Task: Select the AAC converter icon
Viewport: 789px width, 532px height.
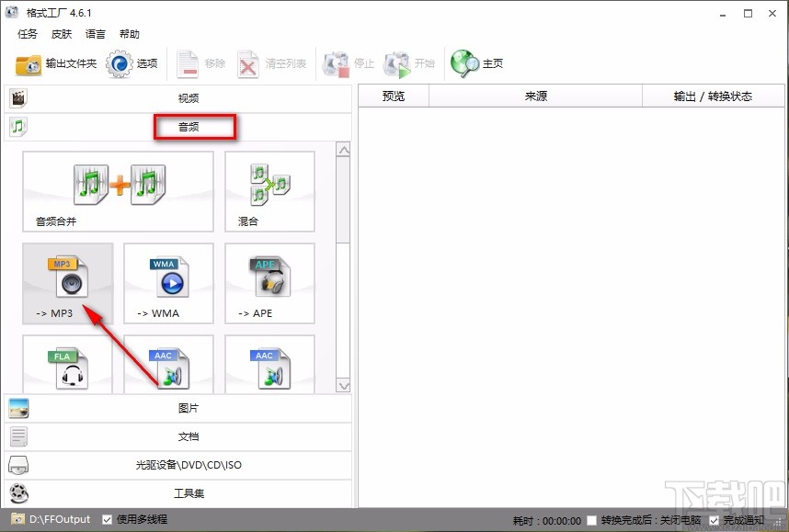Action: click(168, 368)
